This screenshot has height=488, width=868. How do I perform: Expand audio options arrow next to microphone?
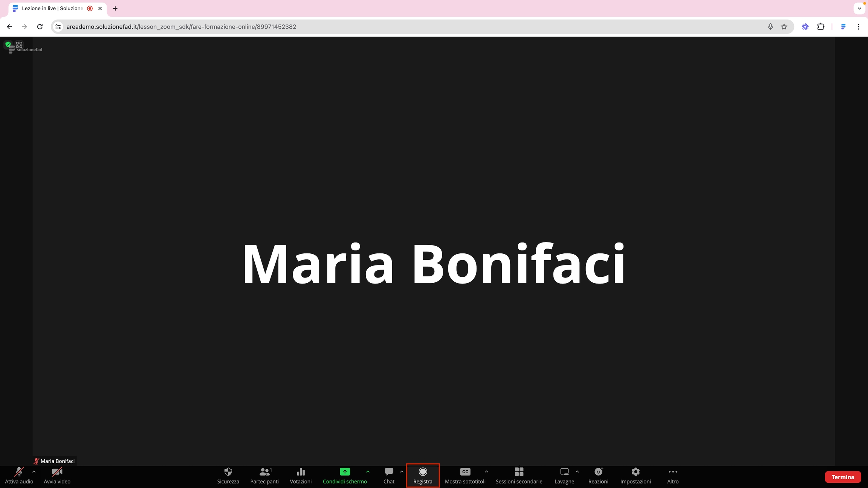click(x=34, y=471)
